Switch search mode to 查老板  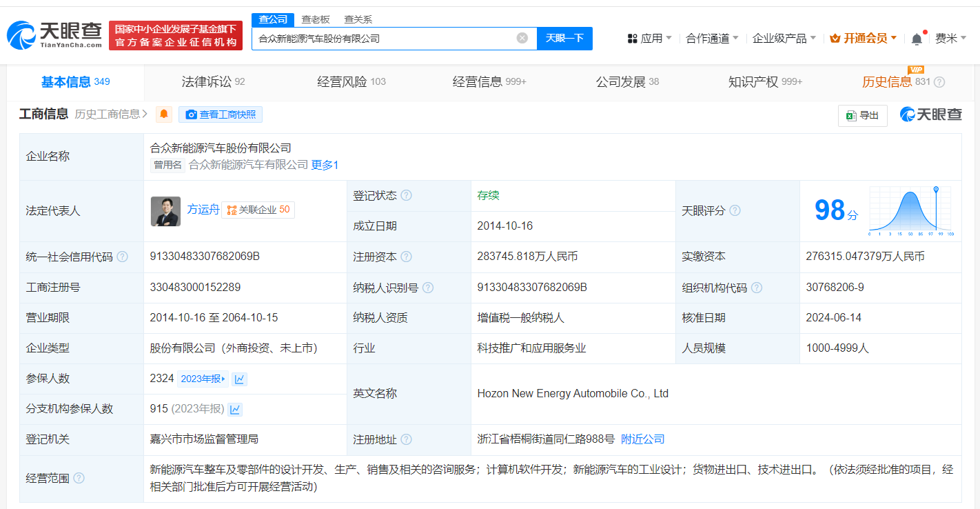coord(316,19)
